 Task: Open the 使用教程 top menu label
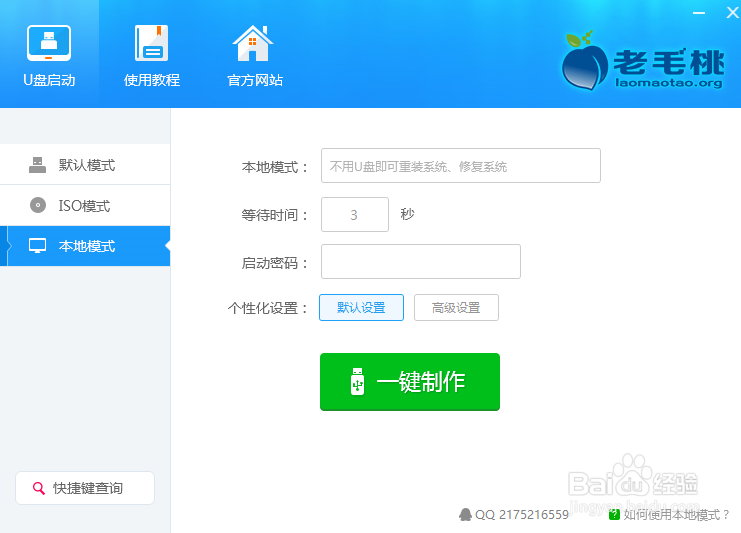152,80
